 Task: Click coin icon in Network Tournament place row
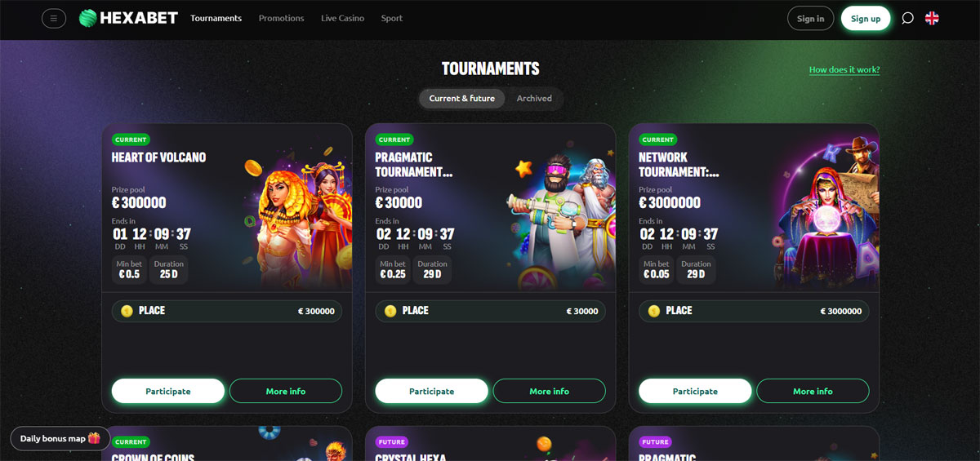tap(654, 311)
